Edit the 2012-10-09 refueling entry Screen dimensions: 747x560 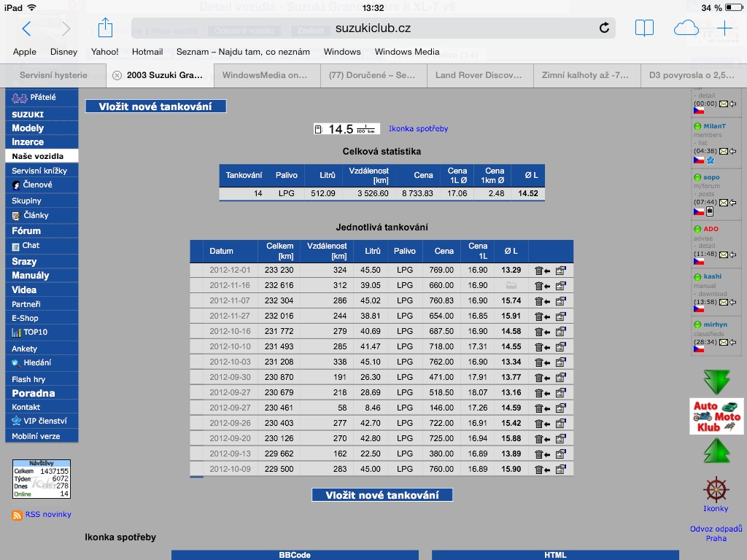561,469
